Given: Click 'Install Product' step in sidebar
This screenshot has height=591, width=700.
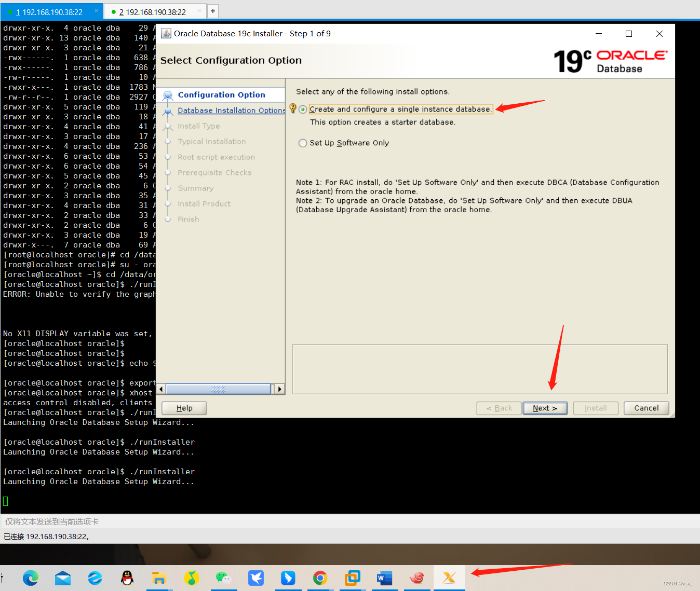Looking at the screenshot, I should (204, 204).
